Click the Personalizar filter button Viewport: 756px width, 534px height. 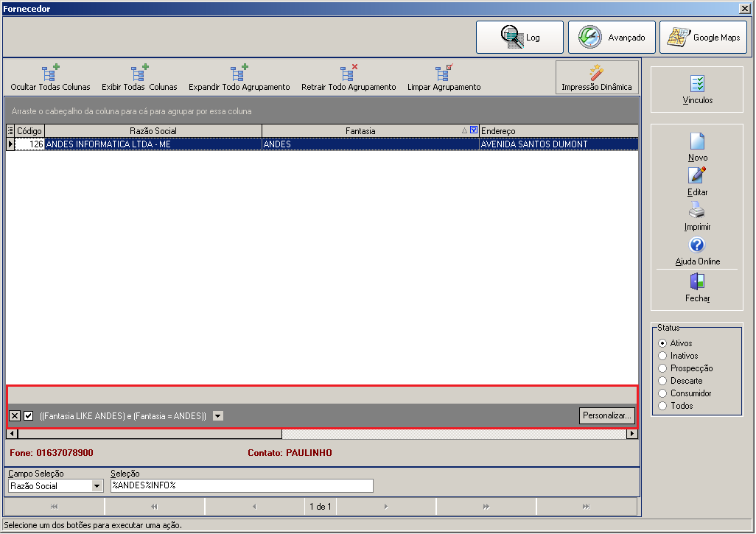click(606, 415)
